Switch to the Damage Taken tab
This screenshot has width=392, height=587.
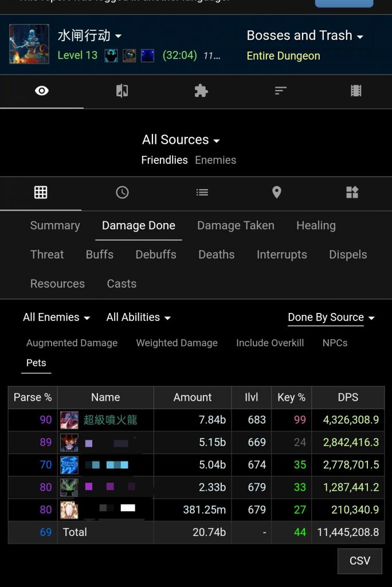click(x=236, y=226)
